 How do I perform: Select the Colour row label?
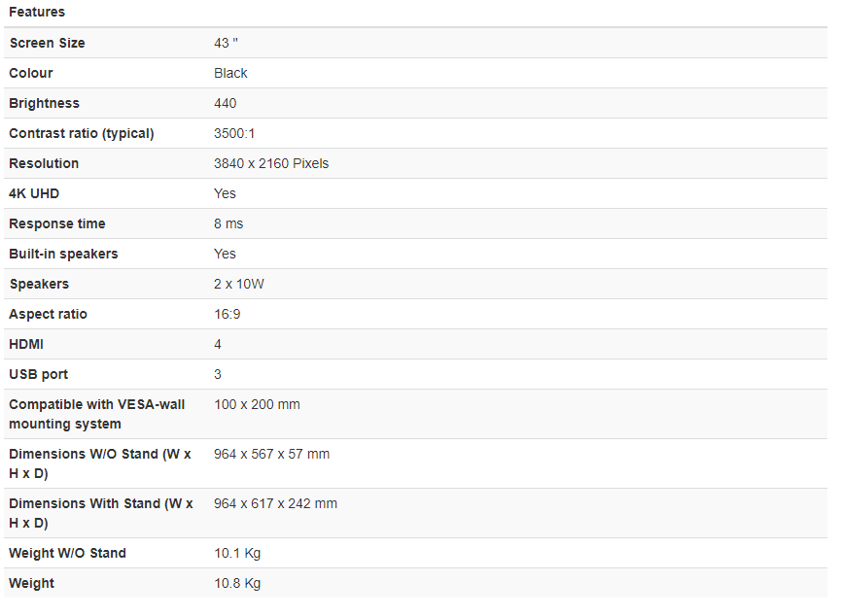click(x=31, y=73)
